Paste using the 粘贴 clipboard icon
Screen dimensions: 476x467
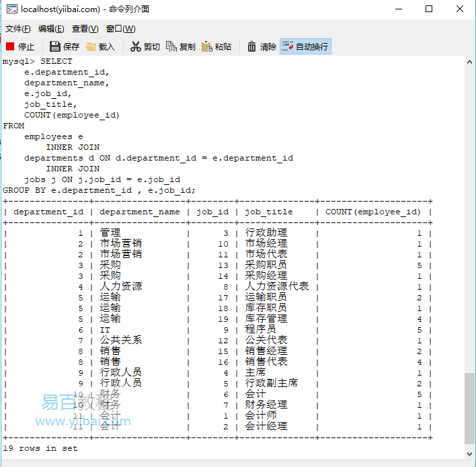click(x=207, y=46)
